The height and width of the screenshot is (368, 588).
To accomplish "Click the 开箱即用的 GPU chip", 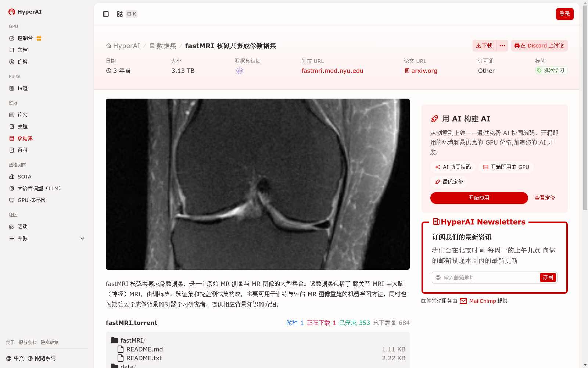I will coord(506,167).
